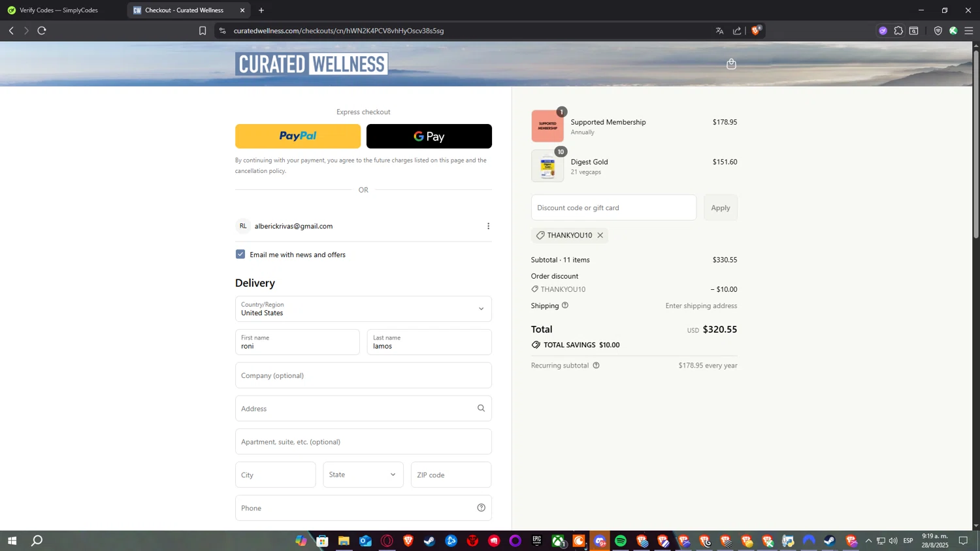Open clock showing 9:19 a. m.

[935, 541]
